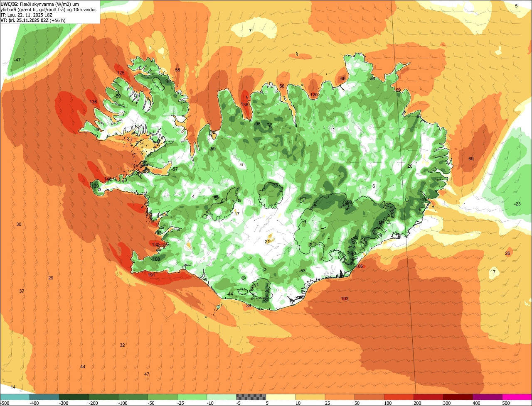Pick the darkest green -300 to -200 legend color

tap(74, 397)
